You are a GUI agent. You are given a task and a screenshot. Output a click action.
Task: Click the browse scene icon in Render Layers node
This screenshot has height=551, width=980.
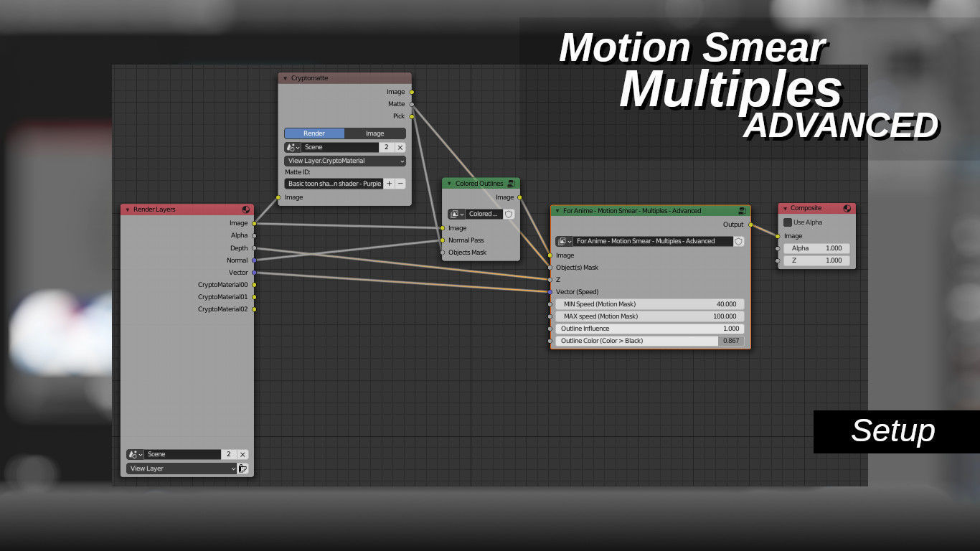(x=133, y=454)
